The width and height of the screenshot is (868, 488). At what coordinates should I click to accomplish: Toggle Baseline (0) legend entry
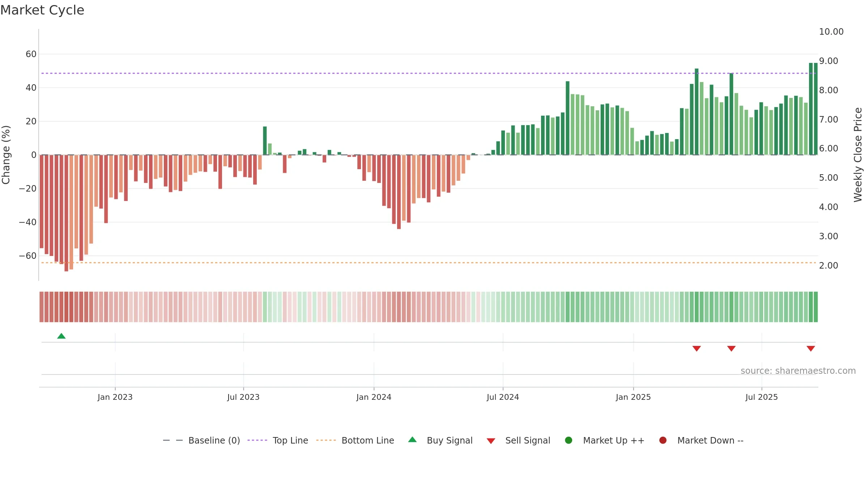[201, 440]
